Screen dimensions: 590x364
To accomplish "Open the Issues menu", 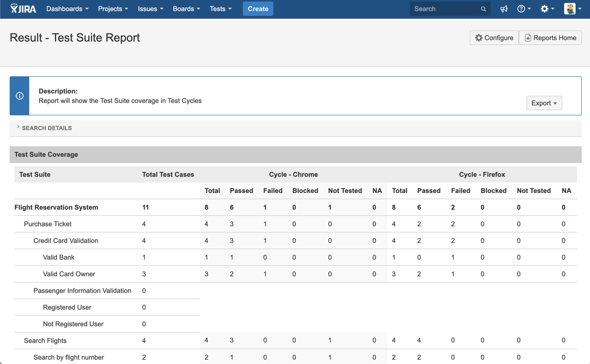I will point(151,9).
